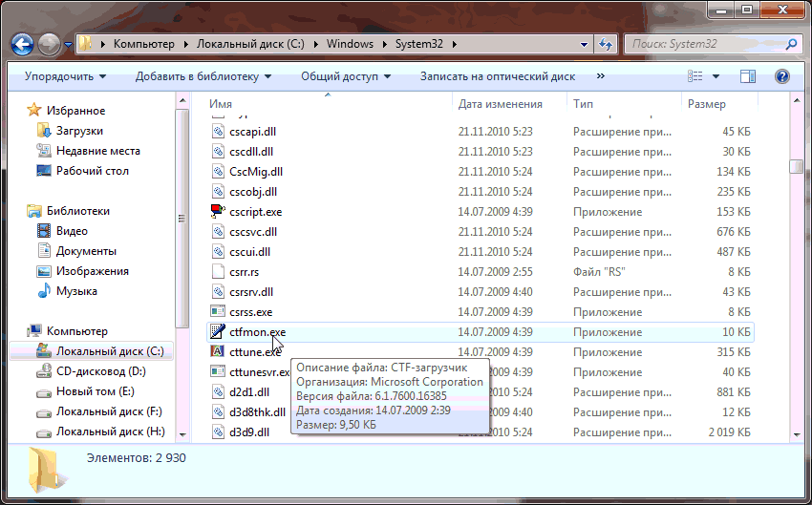
Task: Expand the view options dropdown arrow
Action: (x=716, y=76)
